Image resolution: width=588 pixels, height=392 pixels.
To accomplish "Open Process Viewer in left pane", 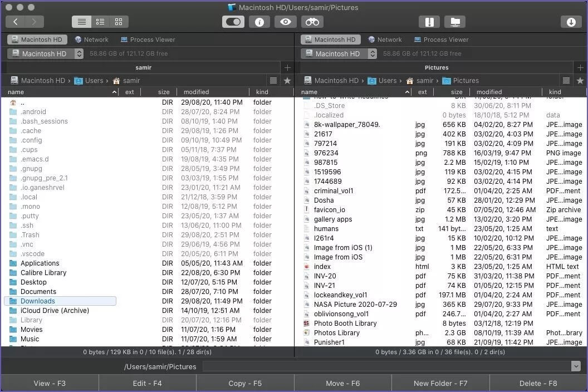I will tap(148, 40).
